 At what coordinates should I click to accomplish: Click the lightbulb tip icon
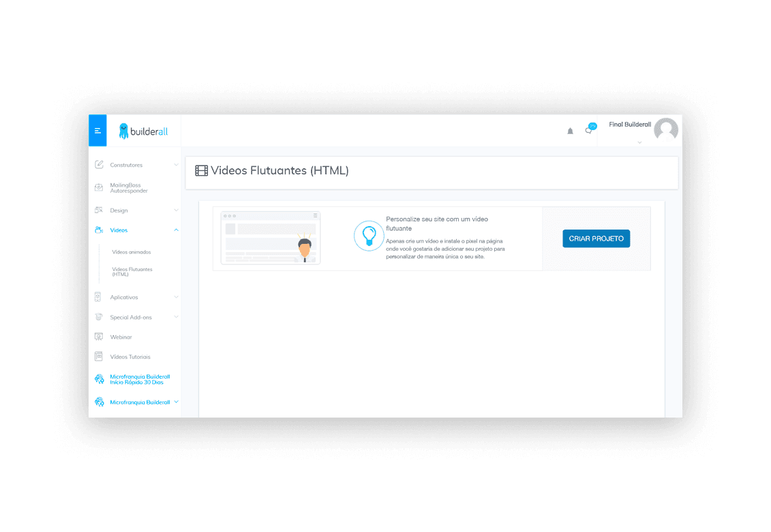pyautogui.click(x=368, y=236)
